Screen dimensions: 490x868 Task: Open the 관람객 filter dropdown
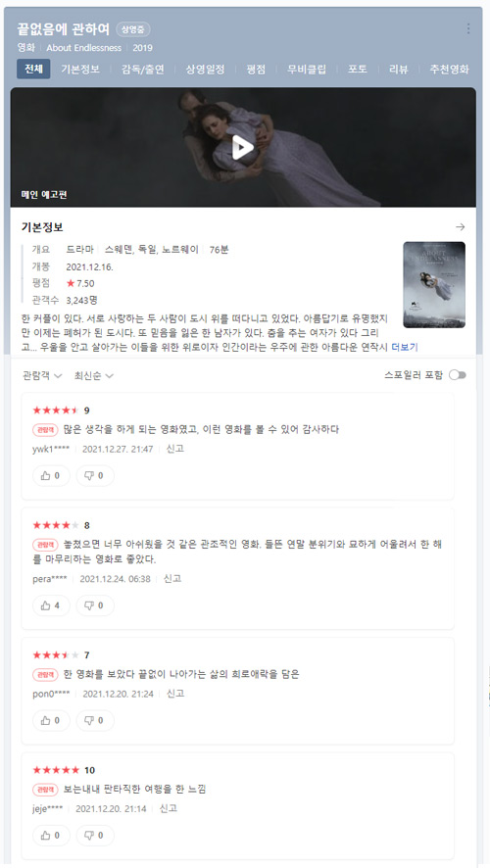pos(41,376)
